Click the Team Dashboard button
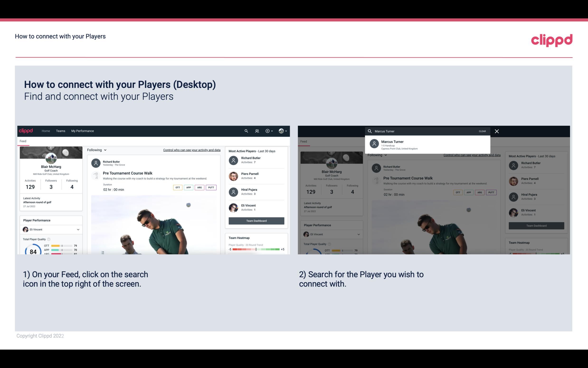Image resolution: width=588 pixels, height=368 pixels. click(x=256, y=220)
